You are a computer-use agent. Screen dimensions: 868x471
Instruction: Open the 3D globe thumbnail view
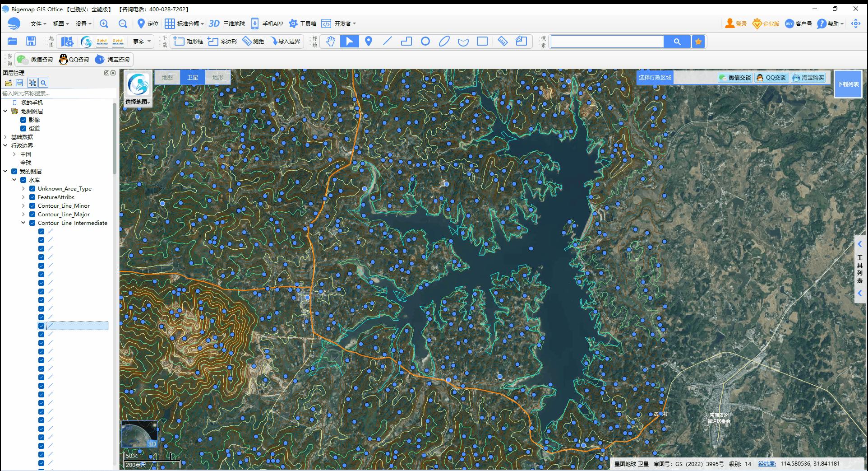pyautogui.click(x=139, y=434)
